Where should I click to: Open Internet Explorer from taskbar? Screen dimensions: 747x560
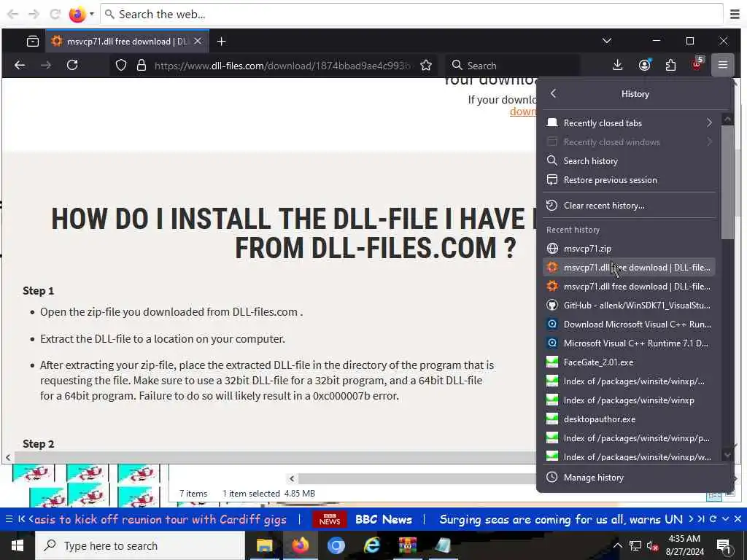coord(372,545)
